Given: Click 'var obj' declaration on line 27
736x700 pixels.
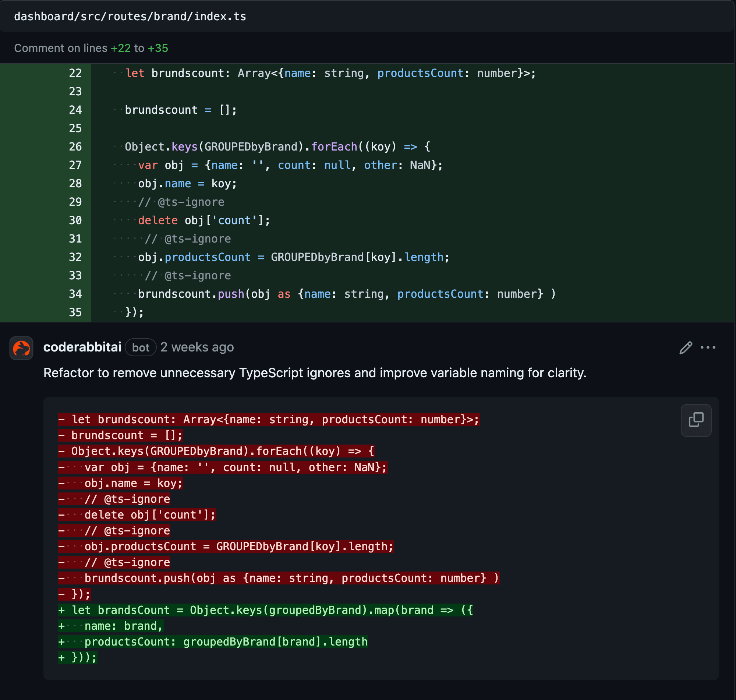Looking at the screenshot, I should click(290, 165).
